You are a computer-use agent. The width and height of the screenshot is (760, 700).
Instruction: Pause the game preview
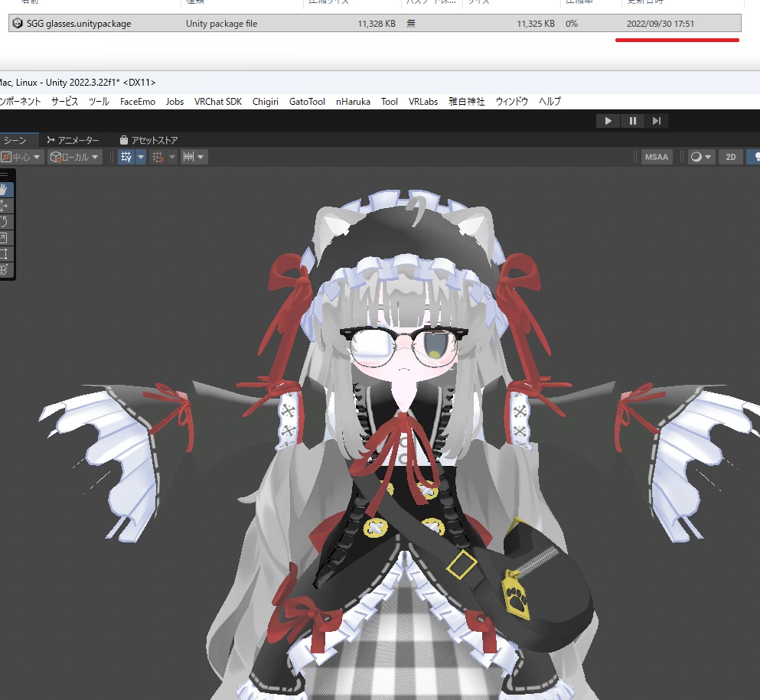(x=633, y=121)
